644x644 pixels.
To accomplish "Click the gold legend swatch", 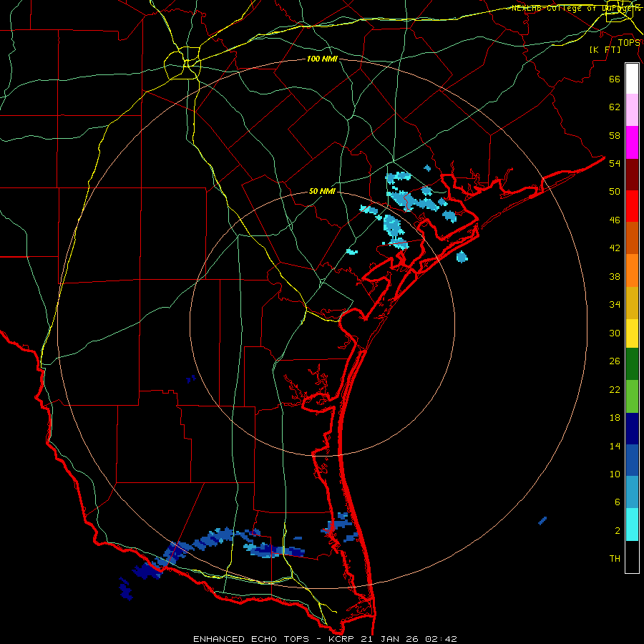I will point(632,303).
